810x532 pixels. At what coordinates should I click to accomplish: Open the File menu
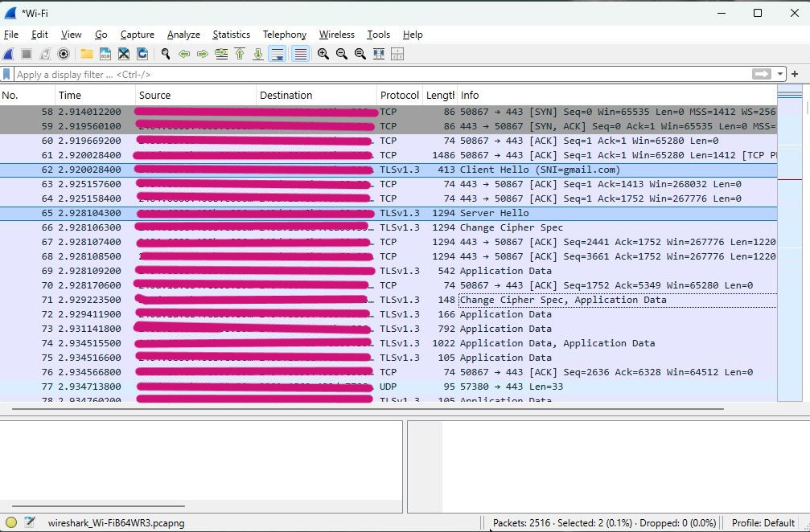10,35
